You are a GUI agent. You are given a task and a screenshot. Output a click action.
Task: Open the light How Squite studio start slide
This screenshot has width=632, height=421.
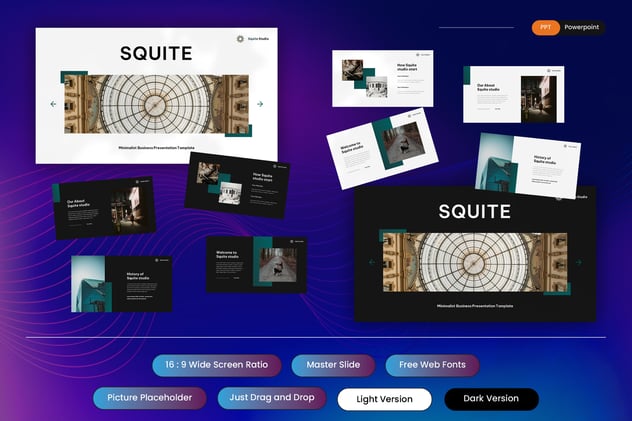383,79
